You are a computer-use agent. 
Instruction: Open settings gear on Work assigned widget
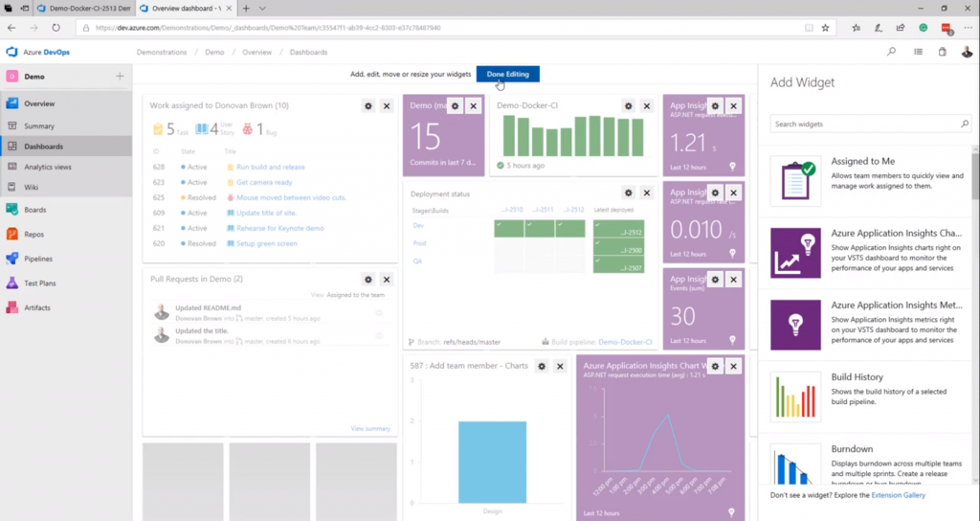click(x=368, y=106)
